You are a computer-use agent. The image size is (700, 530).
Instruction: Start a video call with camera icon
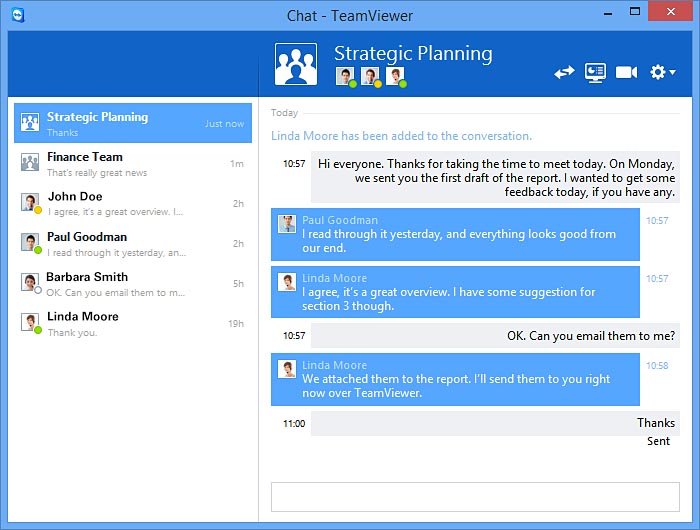627,72
